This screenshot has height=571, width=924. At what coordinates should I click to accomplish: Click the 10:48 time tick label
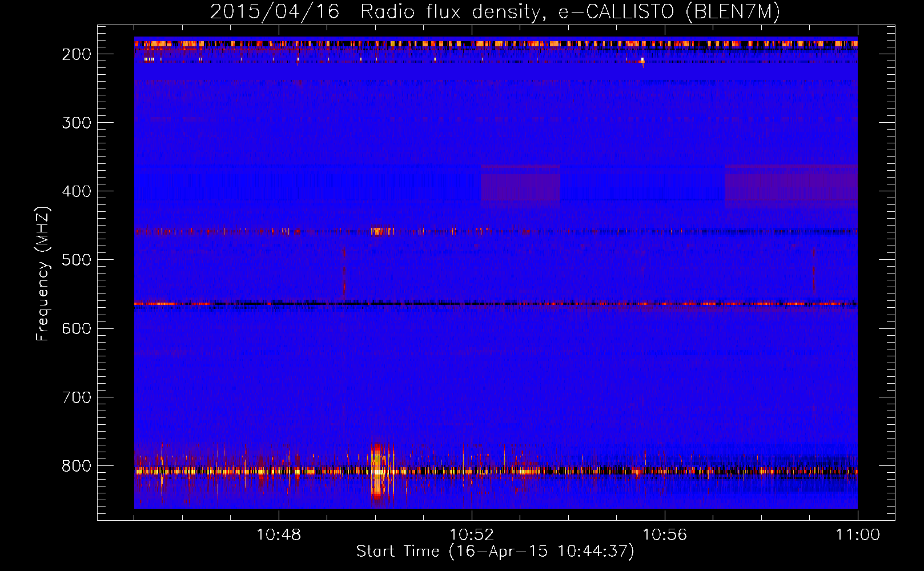pyautogui.click(x=279, y=534)
